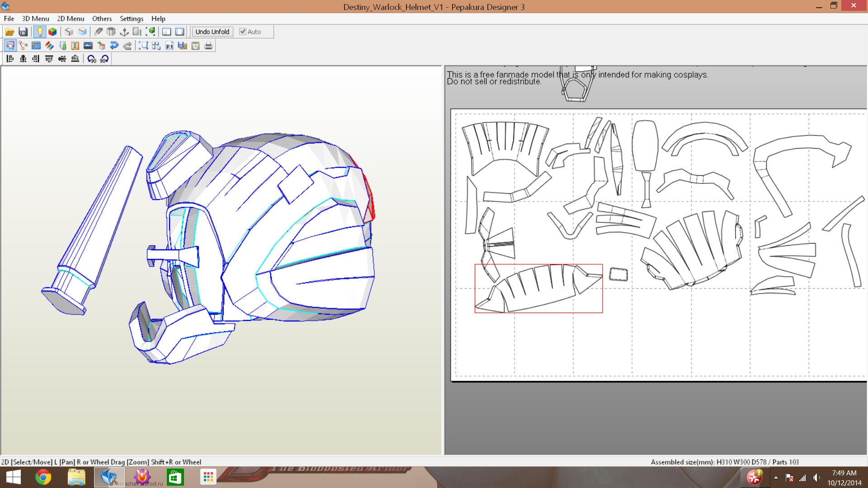
Task: Click the box with arrow check-corresponding-face icon
Action: coord(101,46)
